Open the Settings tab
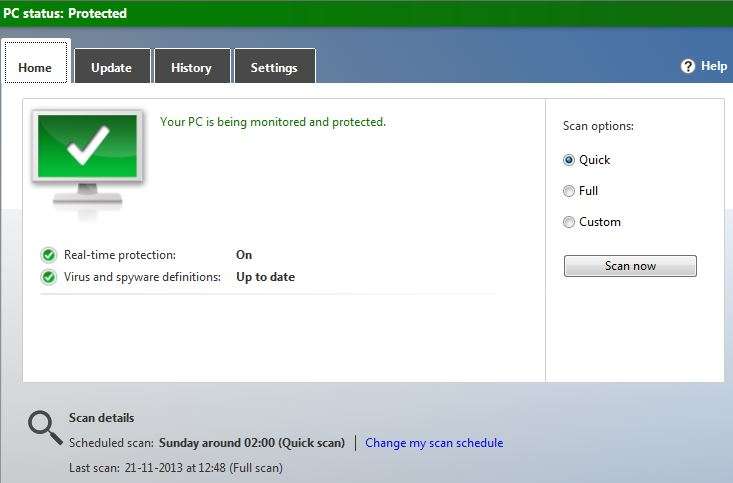Image resolution: width=733 pixels, height=483 pixels. coord(274,66)
